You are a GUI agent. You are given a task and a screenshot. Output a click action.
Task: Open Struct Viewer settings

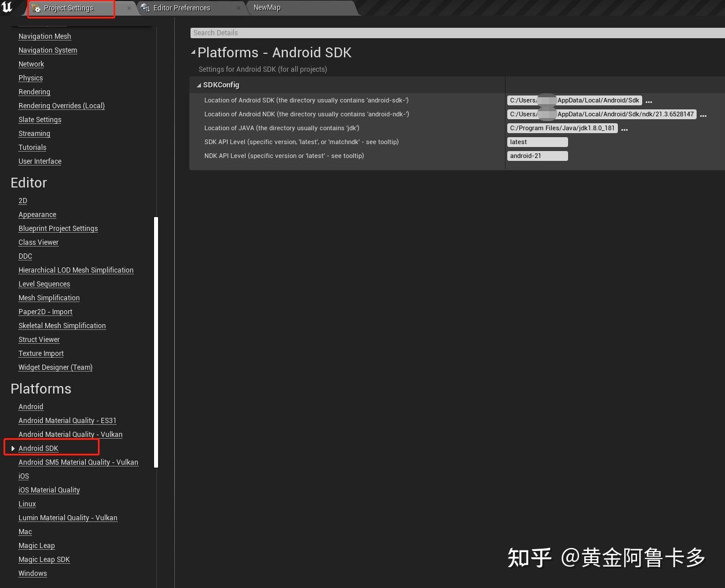[x=39, y=340]
